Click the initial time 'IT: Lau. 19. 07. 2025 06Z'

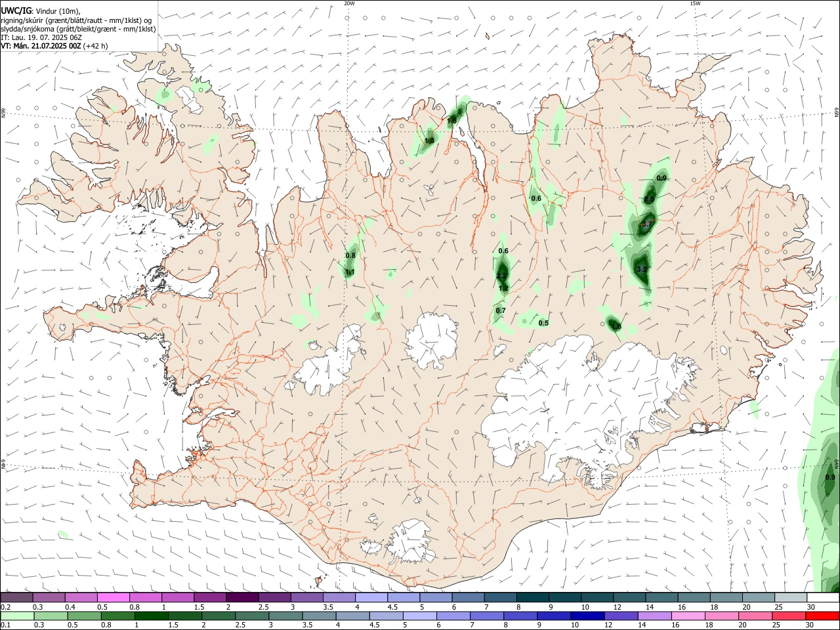41,37
